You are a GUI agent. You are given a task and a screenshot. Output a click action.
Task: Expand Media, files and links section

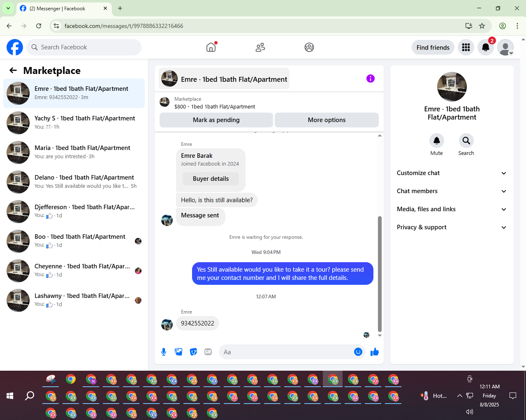452,209
